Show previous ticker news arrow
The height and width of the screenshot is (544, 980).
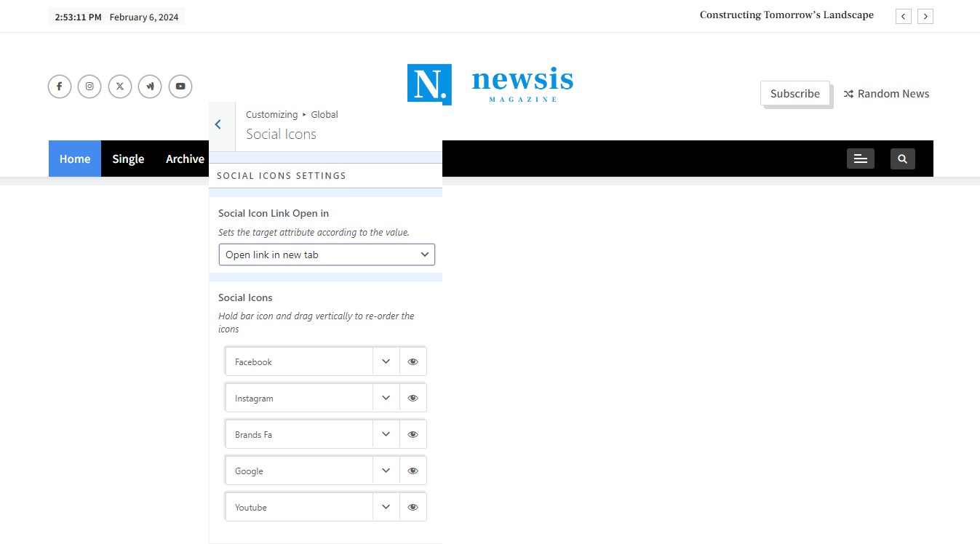click(904, 16)
